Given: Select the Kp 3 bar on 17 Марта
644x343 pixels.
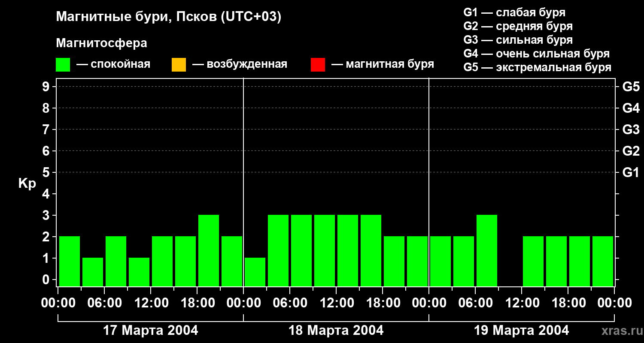Looking at the screenshot, I should pyautogui.click(x=209, y=250).
